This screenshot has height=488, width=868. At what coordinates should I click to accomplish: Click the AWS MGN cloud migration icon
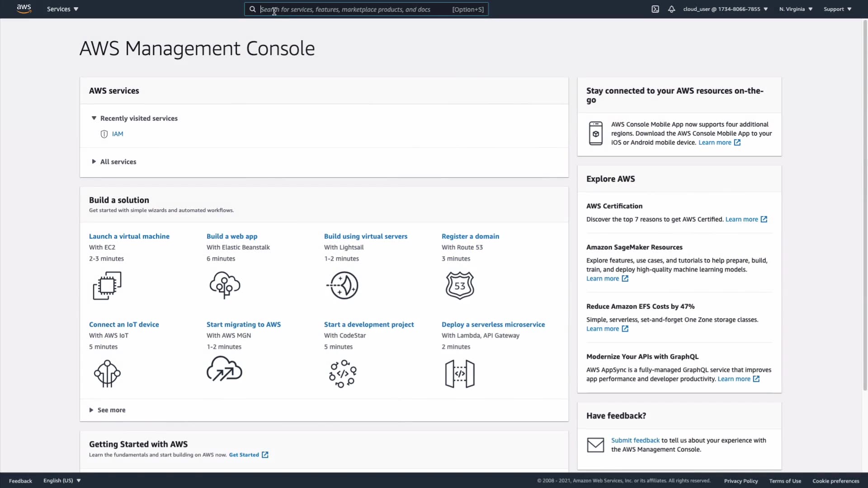[224, 370]
